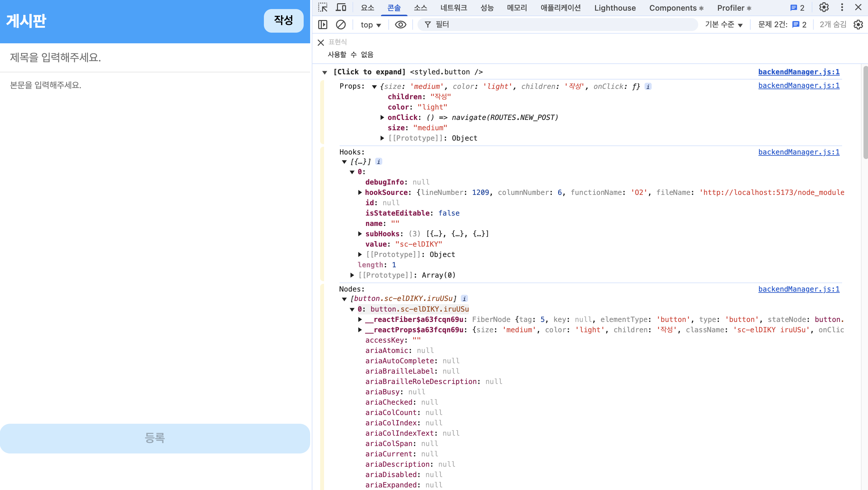Open the top context selector dropdown
Image resolution: width=868 pixels, height=490 pixels.
point(371,25)
